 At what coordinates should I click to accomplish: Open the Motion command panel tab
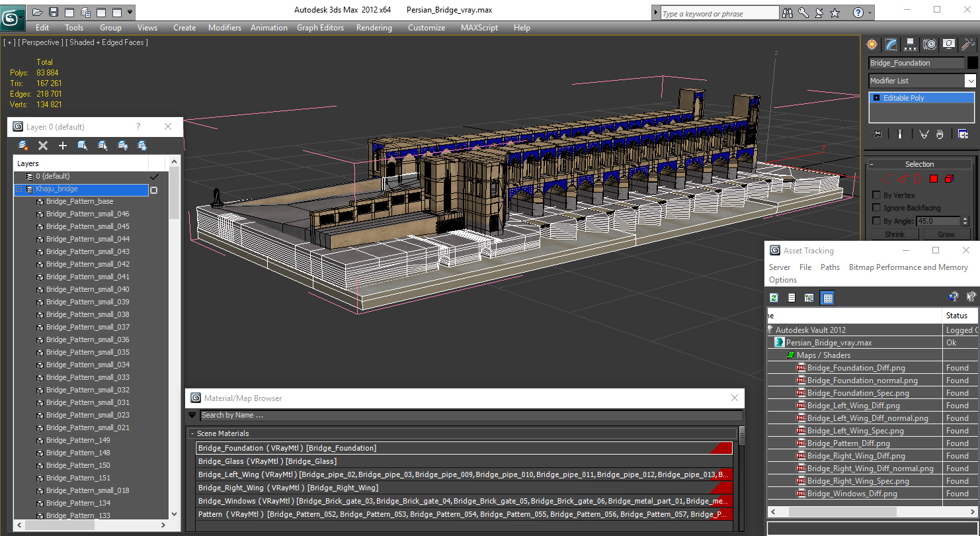(930, 44)
